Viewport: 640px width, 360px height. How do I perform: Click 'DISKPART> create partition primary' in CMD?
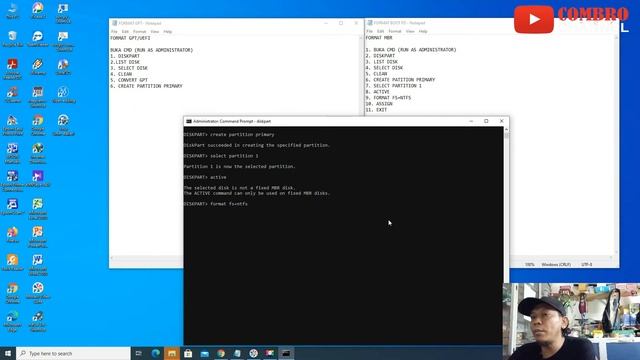coord(229,134)
